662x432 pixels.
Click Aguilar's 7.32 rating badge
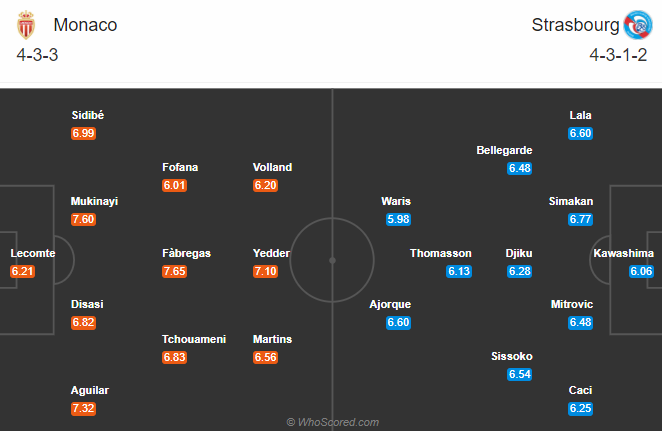click(84, 408)
